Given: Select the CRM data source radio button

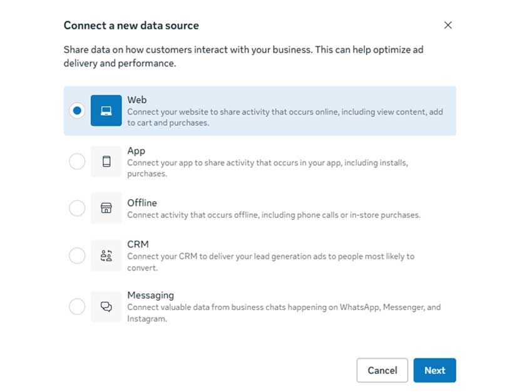Looking at the screenshot, I should 77,255.
